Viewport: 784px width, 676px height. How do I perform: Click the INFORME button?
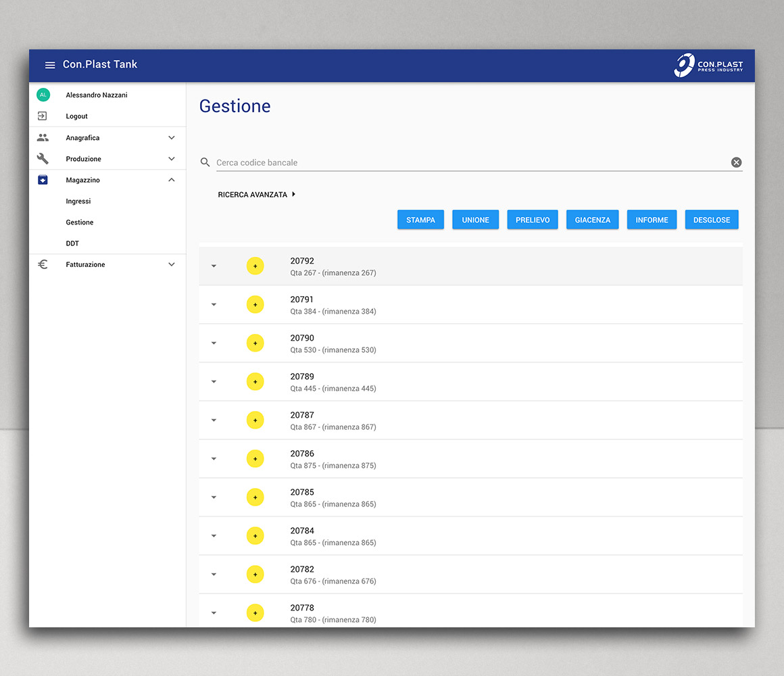pyautogui.click(x=652, y=220)
